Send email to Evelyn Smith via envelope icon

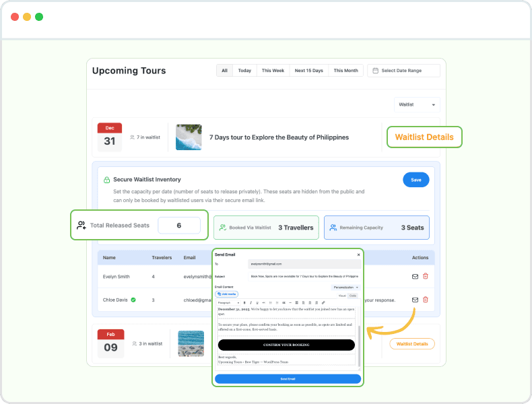415,277
